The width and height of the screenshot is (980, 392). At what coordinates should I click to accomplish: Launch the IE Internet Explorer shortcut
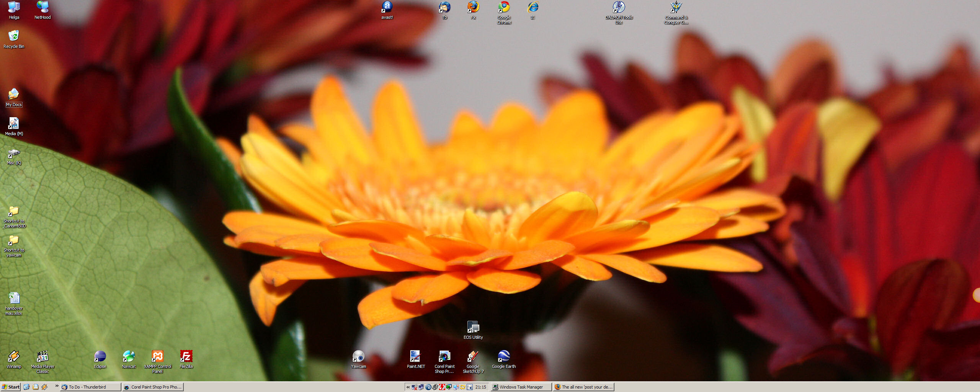(532, 10)
